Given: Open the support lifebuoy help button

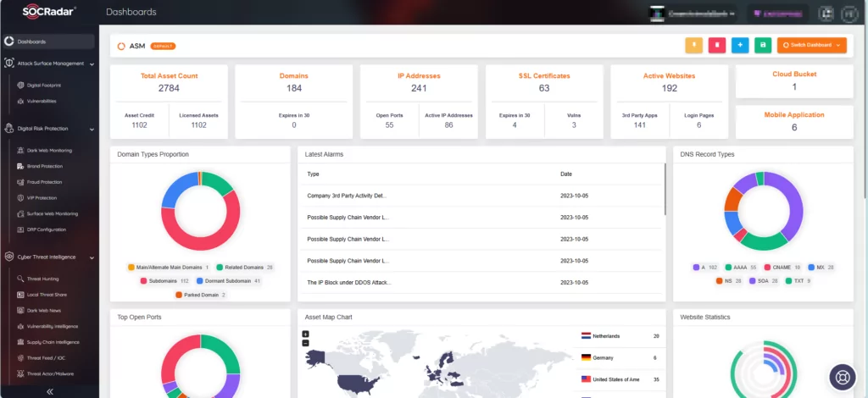Looking at the screenshot, I should point(843,377).
